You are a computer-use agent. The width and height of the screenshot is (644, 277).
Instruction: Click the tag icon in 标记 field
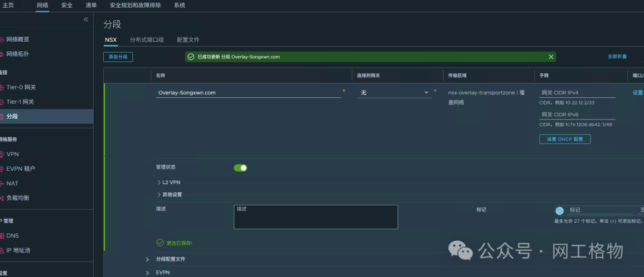tap(559, 211)
